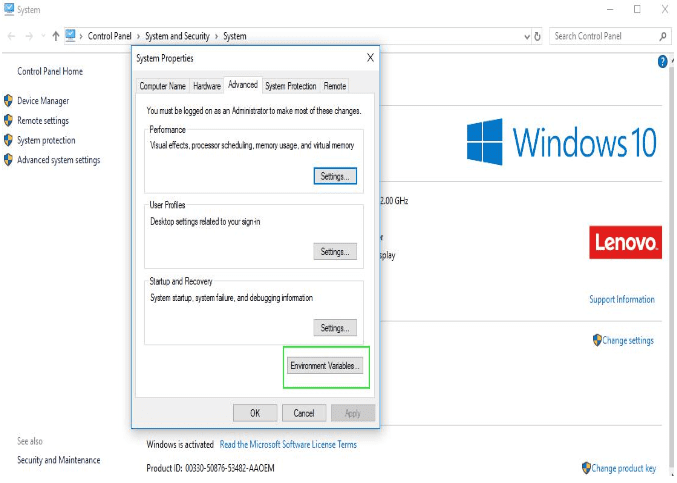Open Startup and Recovery Settings button
677x483 pixels.
[335, 328]
